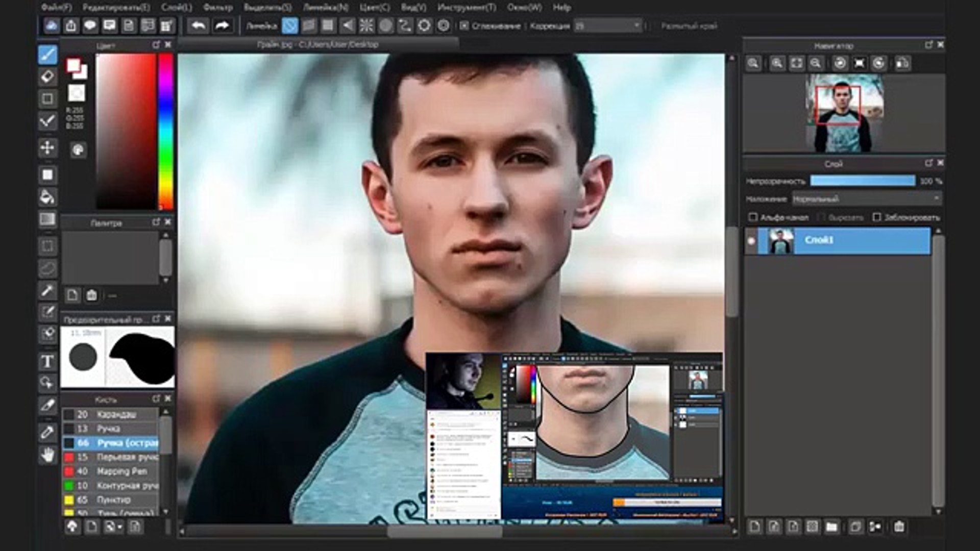Viewport: 980px width, 551px height.
Task: Select the Слой1 layer thumbnail
Action: pos(781,241)
